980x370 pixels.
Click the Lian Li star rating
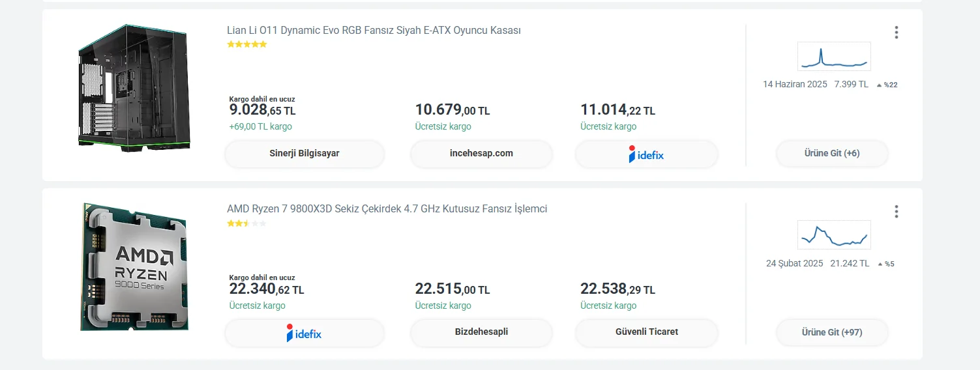(246, 44)
